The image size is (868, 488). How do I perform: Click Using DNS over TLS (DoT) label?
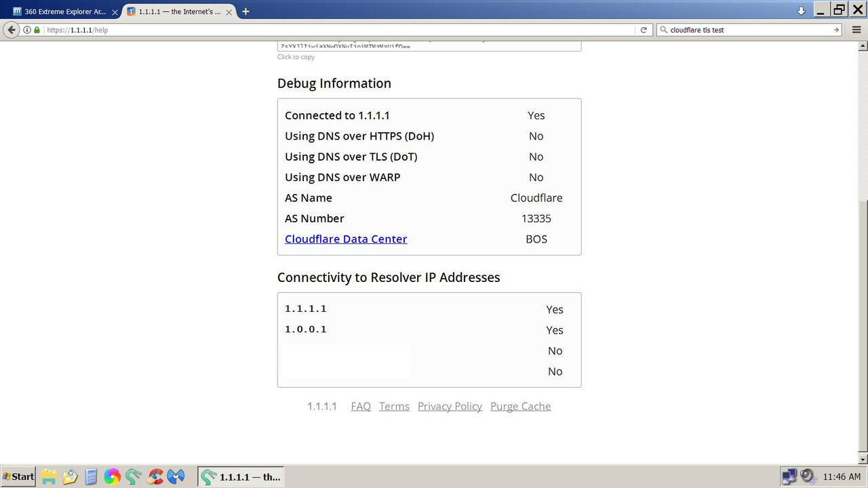pyautogui.click(x=351, y=157)
